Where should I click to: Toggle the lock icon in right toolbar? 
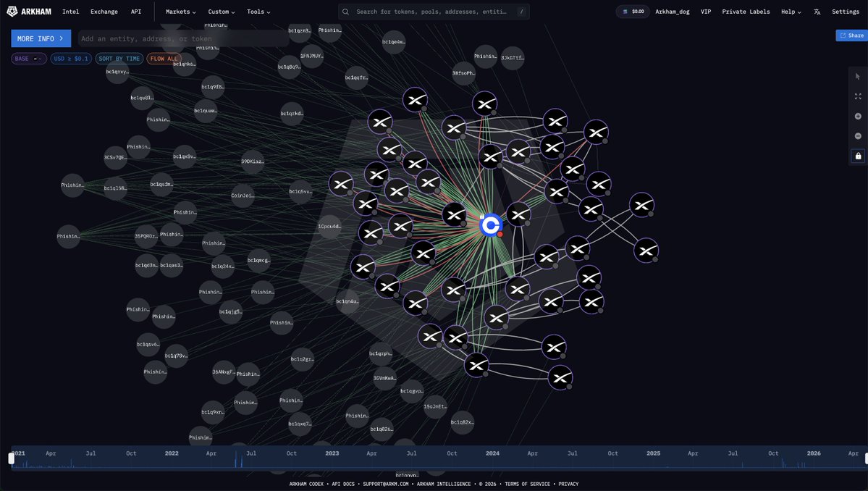[x=858, y=156]
